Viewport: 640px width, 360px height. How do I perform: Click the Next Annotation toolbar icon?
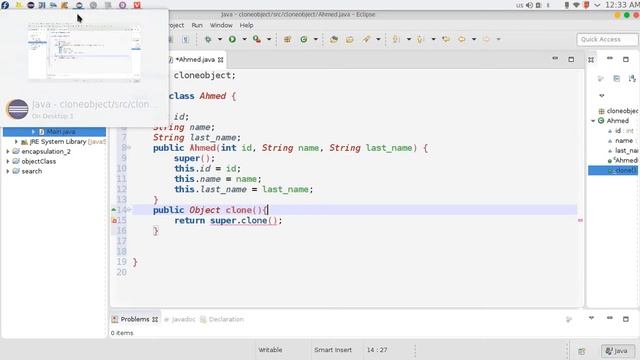point(396,39)
